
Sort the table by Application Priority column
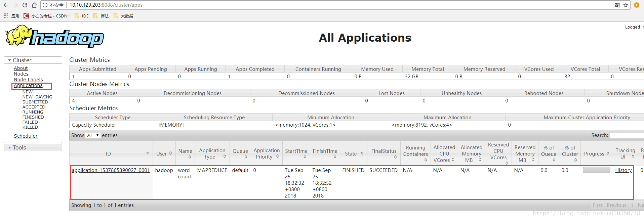[x=267, y=153]
